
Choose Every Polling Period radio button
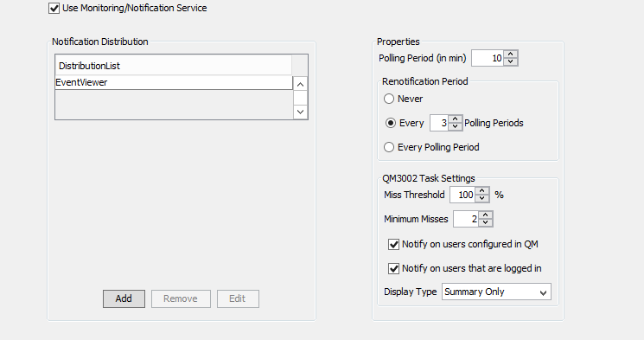389,147
